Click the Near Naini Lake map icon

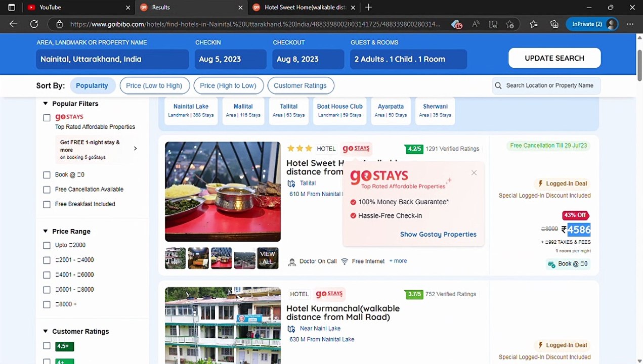tap(291, 329)
